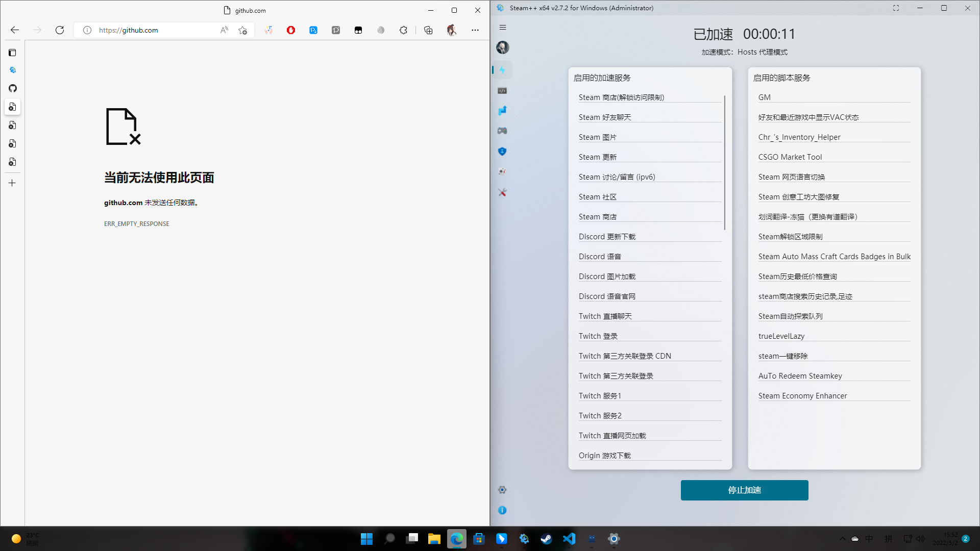This screenshot has height=551, width=980.
Task: Toggle the favorites star for github.com
Action: (x=242, y=30)
